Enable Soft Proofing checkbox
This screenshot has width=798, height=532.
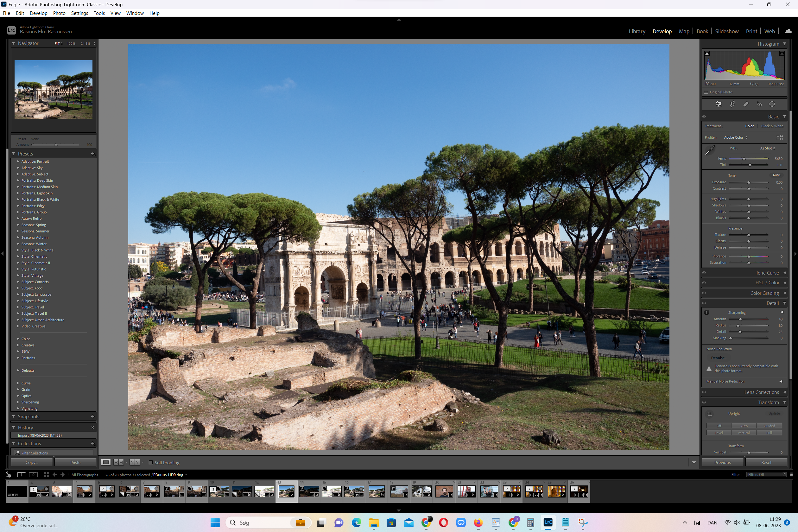(151, 462)
